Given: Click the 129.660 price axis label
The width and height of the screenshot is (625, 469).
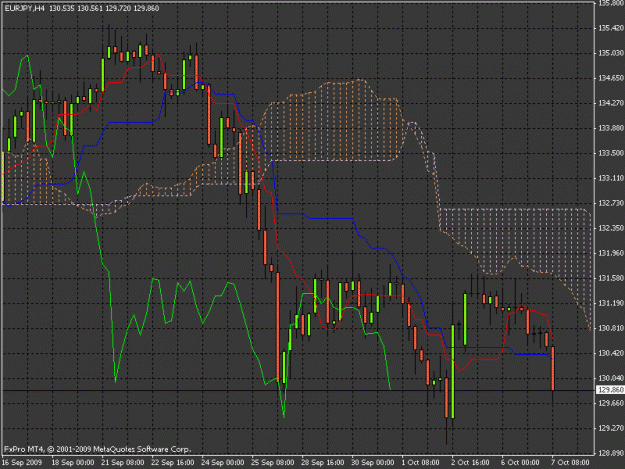Looking at the screenshot, I should pyautogui.click(x=611, y=403).
